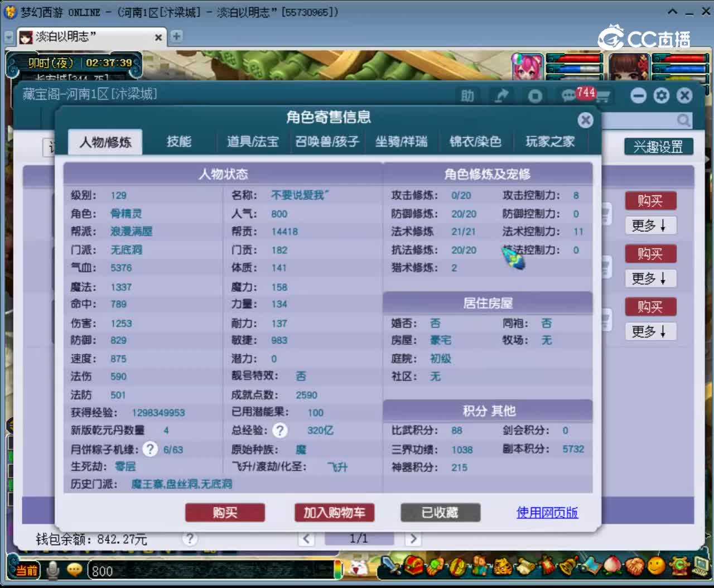Click the first 购买 button in the listing
Viewport: 714px width, 588px height.
(x=650, y=201)
